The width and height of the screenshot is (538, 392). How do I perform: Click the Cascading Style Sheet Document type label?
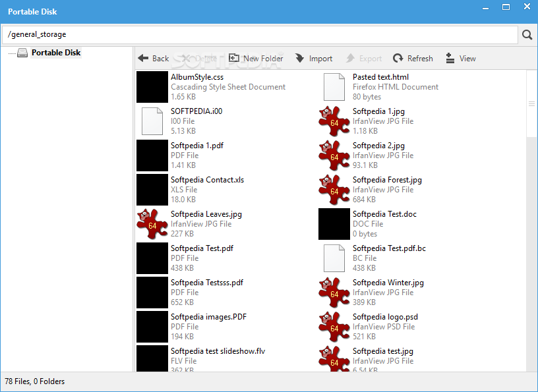(228, 87)
